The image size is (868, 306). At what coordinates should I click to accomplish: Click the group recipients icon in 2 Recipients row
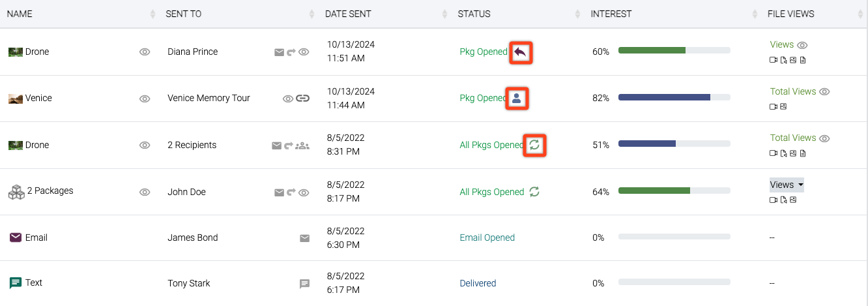point(302,145)
